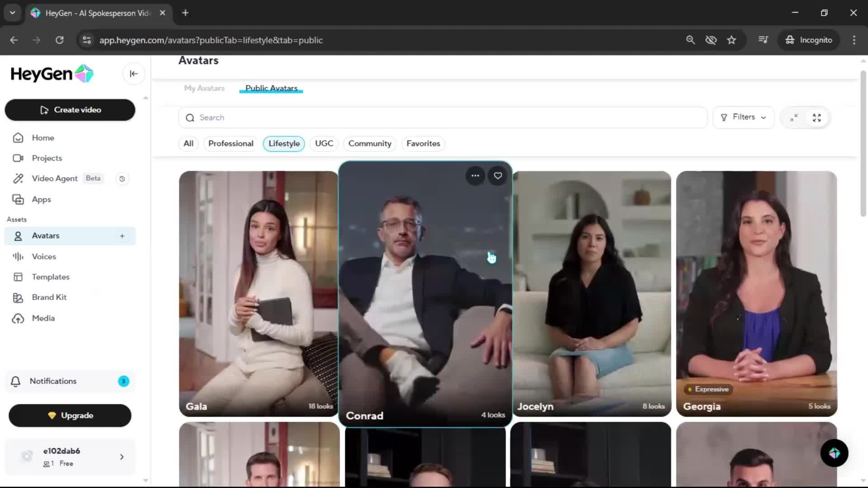This screenshot has height=488, width=868.
Task: Go to Voices in sidebar
Action: click(44, 257)
